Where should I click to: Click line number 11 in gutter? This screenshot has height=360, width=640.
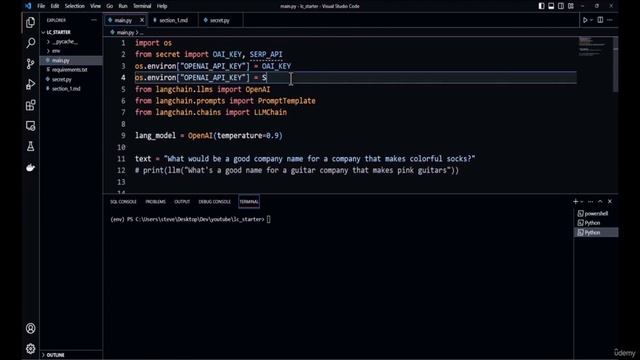(x=121, y=159)
